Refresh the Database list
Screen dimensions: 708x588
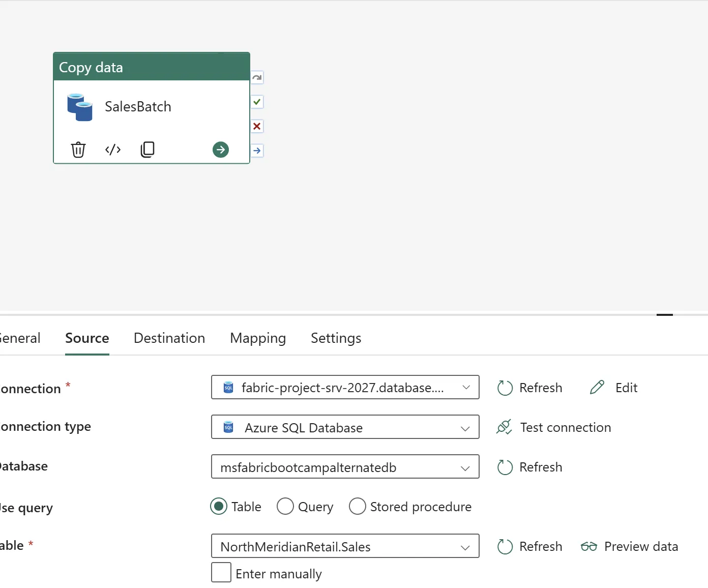pyautogui.click(x=530, y=467)
